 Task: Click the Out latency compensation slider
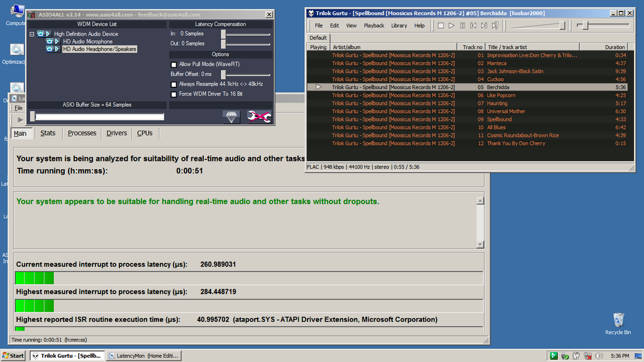(246, 44)
